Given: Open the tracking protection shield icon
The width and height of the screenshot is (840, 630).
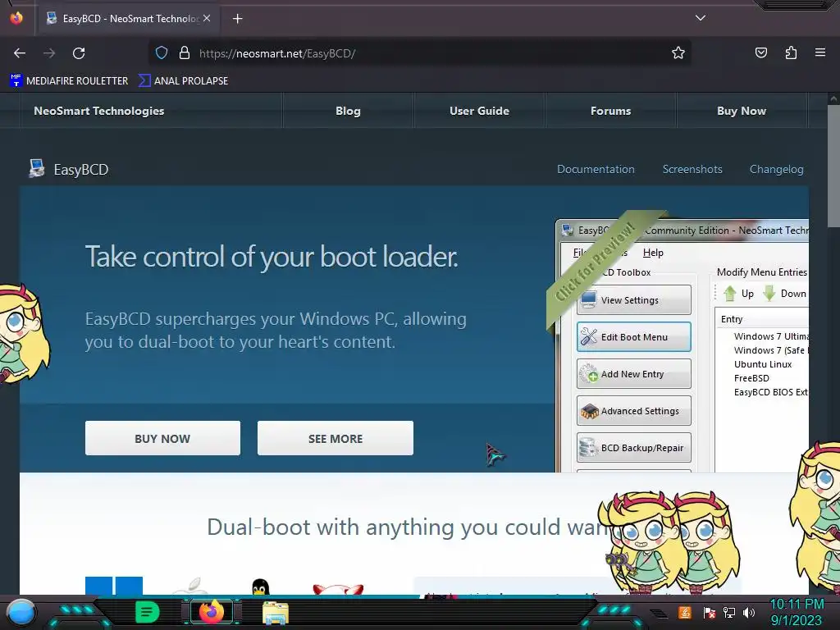Looking at the screenshot, I should pyautogui.click(x=162, y=52).
